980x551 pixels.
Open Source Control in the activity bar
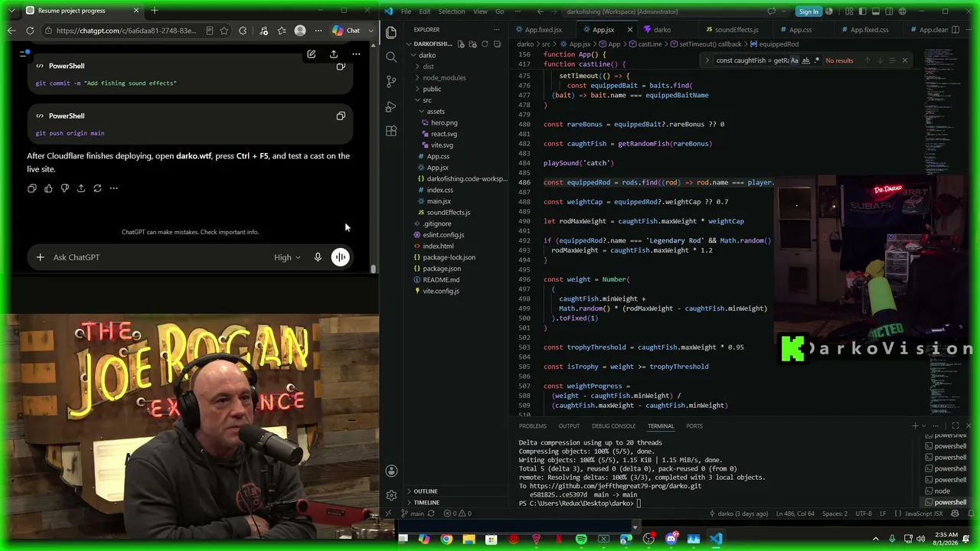click(x=391, y=81)
